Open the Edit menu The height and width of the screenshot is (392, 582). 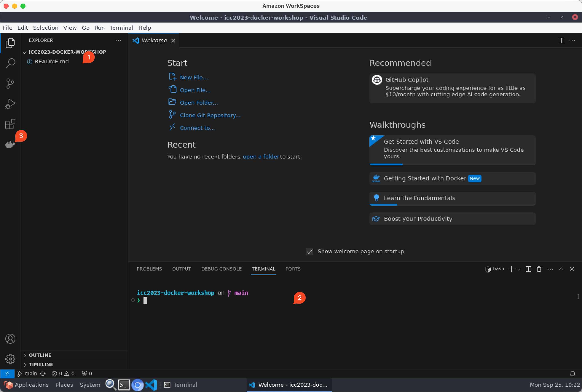[23, 28]
